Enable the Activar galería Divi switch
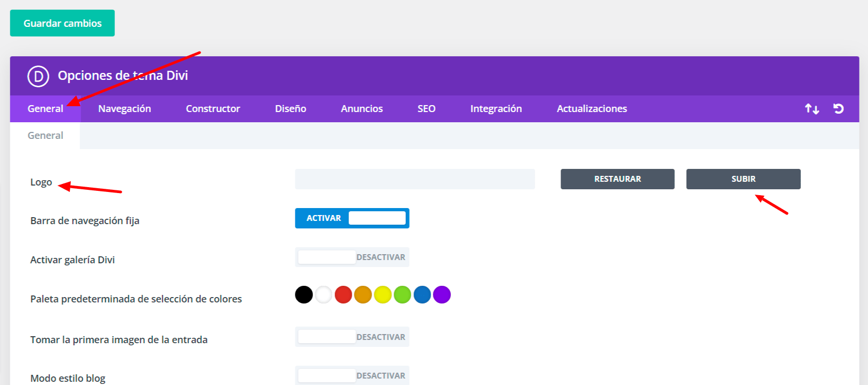The height and width of the screenshot is (385, 868). point(352,257)
